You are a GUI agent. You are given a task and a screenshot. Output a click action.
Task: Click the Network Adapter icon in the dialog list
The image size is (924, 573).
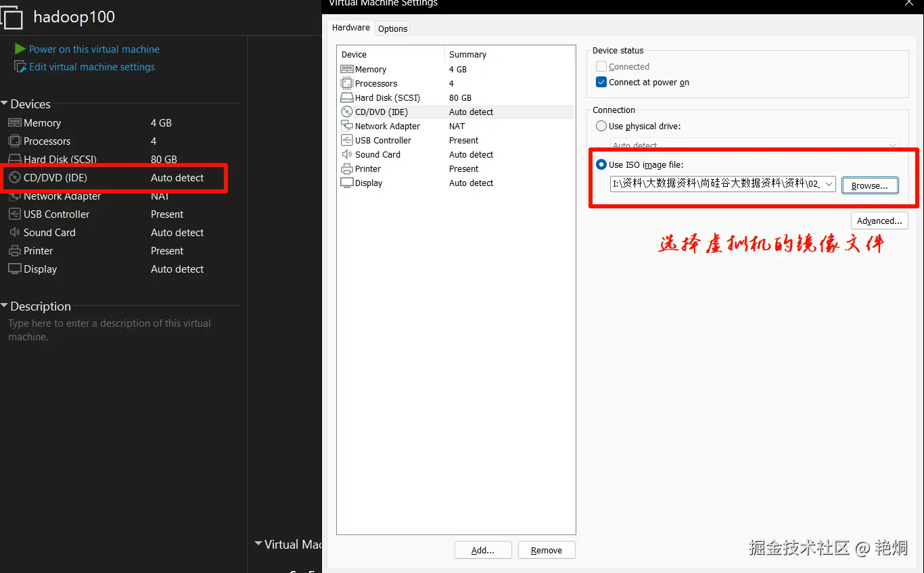click(x=346, y=126)
